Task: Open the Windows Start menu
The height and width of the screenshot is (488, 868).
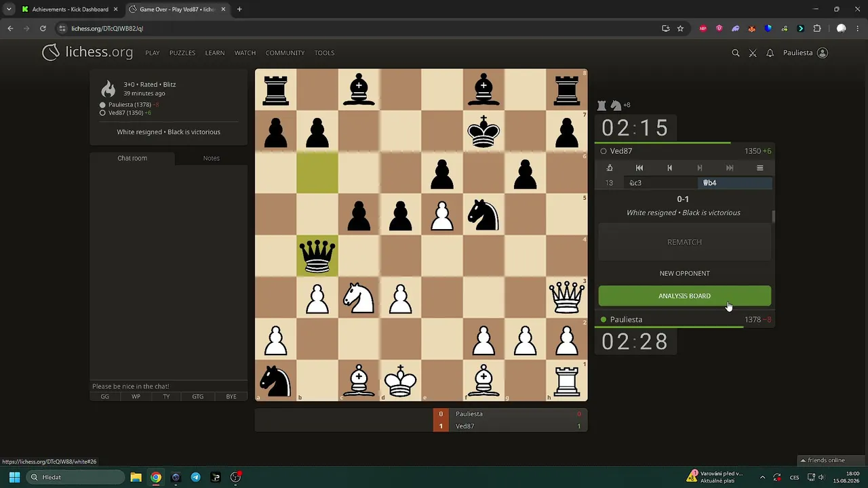Action: pos(14,477)
